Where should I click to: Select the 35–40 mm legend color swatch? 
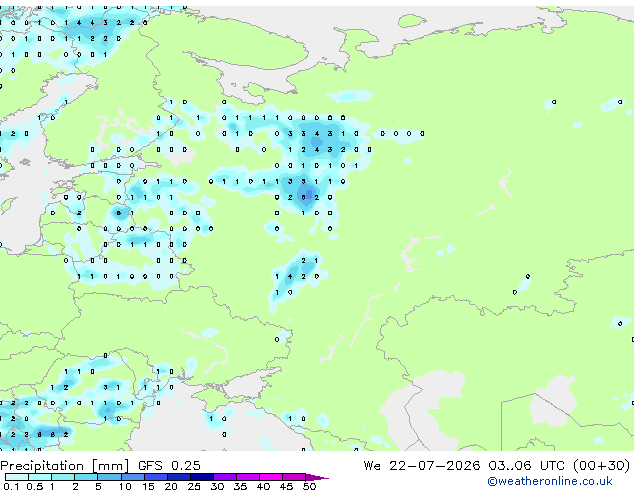(247, 477)
